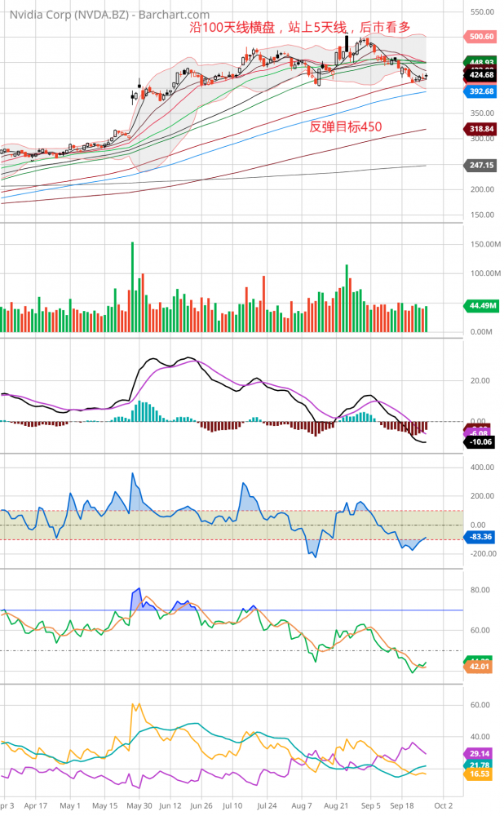The image size is (504, 816).
Task: Click the blue -83.36 CCI value label
Action: point(483,537)
